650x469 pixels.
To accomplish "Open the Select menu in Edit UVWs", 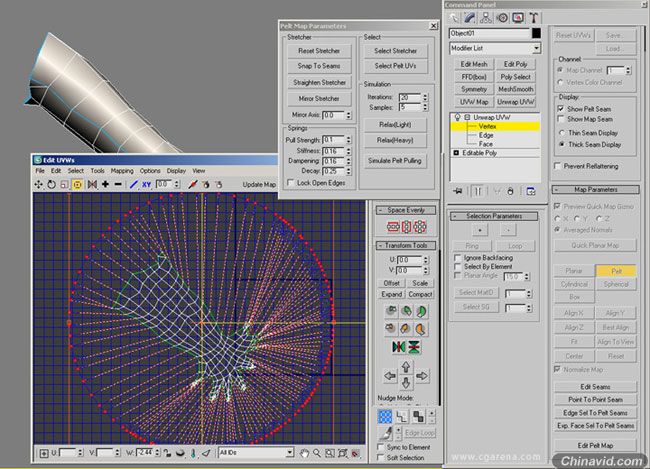I will 76,171.
